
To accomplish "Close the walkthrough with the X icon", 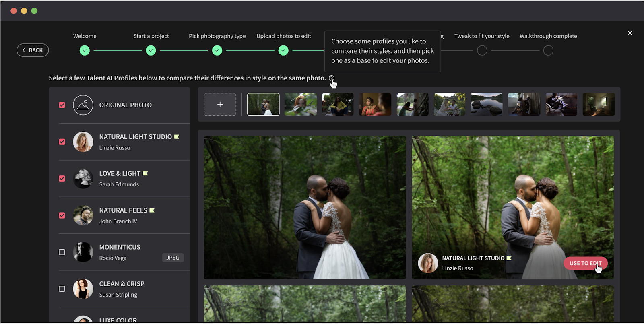I will point(630,33).
